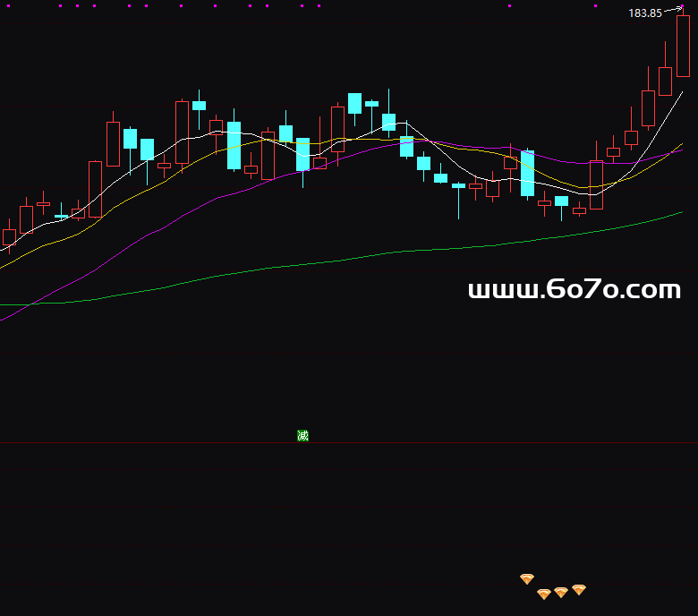
Task: Open the www.6o7o.com watermark link
Action: click(575, 290)
